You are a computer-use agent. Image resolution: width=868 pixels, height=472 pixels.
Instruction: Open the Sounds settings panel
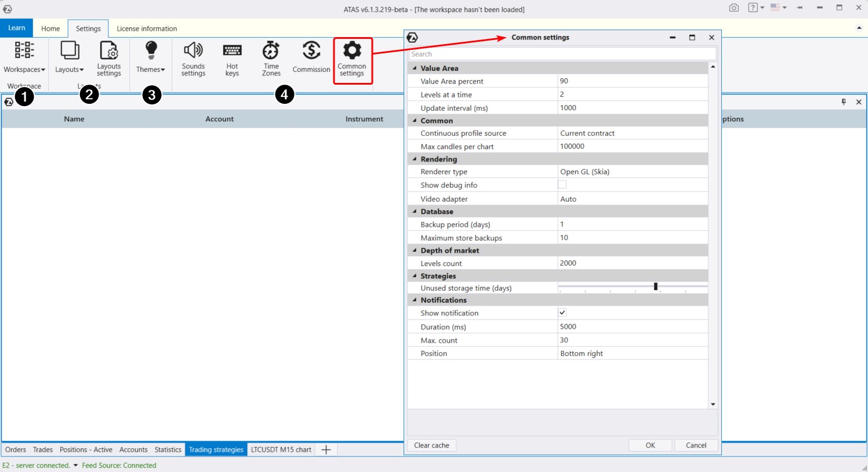coord(193,59)
